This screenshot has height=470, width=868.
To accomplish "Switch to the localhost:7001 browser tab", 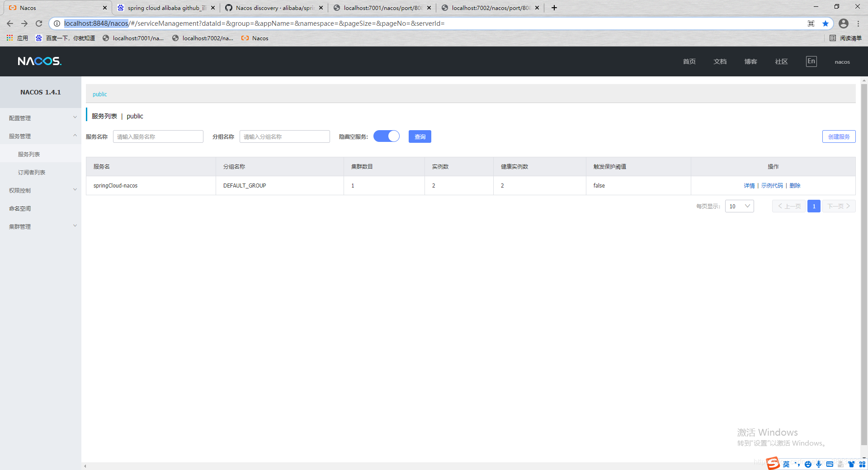I will tap(382, 8).
